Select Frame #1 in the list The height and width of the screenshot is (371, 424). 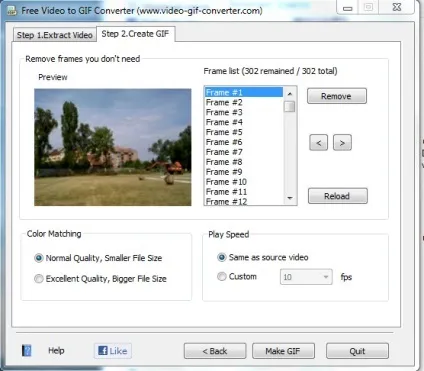coord(244,92)
